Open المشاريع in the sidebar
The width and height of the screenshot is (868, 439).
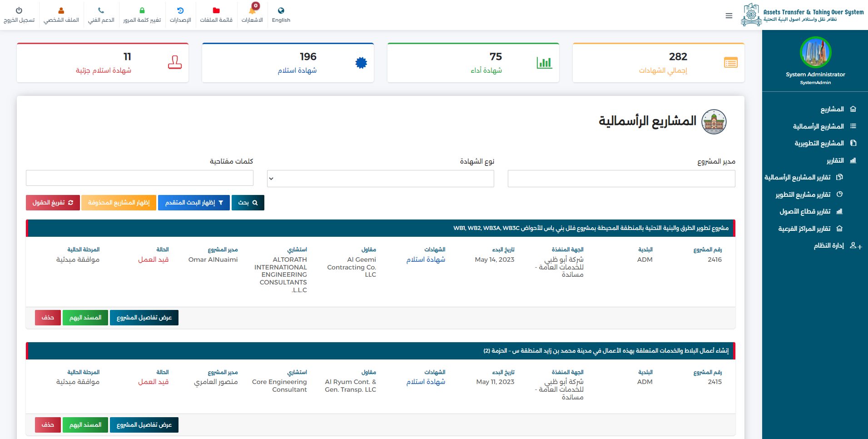pyautogui.click(x=832, y=109)
